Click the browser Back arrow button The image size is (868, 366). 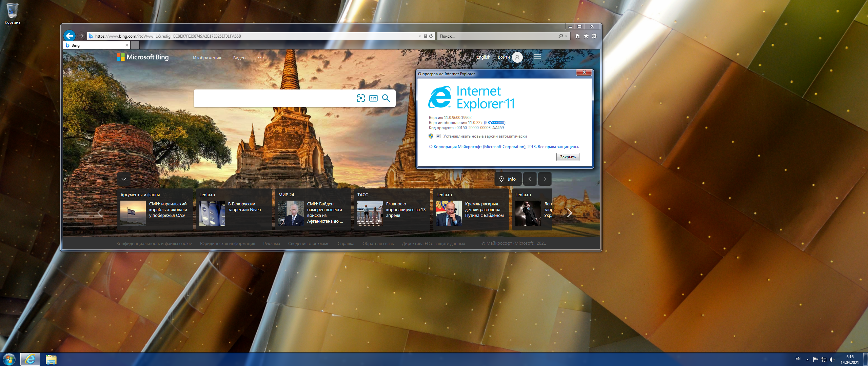coord(69,36)
